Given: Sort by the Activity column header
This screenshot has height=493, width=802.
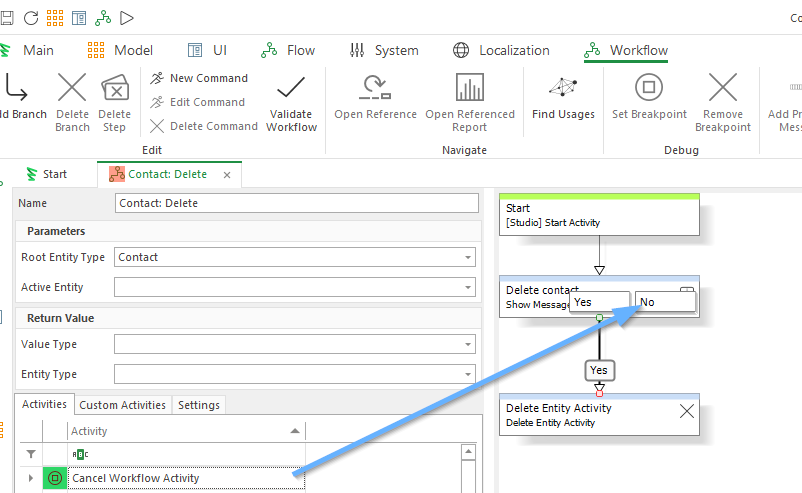Looking at the screenshot, I should (186, 431).
